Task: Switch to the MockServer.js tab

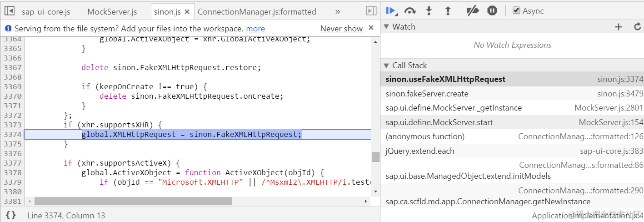Action: pyautogui.click(x=112, y=11)
